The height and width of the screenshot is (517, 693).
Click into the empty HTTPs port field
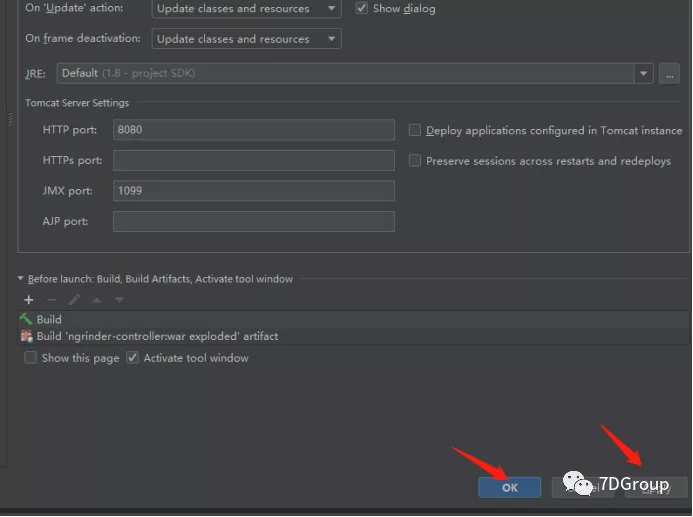254,160
